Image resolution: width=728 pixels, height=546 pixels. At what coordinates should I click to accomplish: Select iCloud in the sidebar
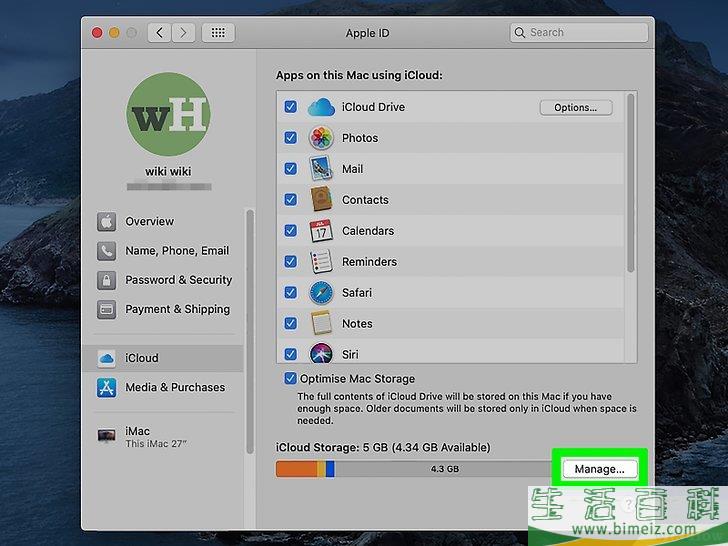(163, 358)
